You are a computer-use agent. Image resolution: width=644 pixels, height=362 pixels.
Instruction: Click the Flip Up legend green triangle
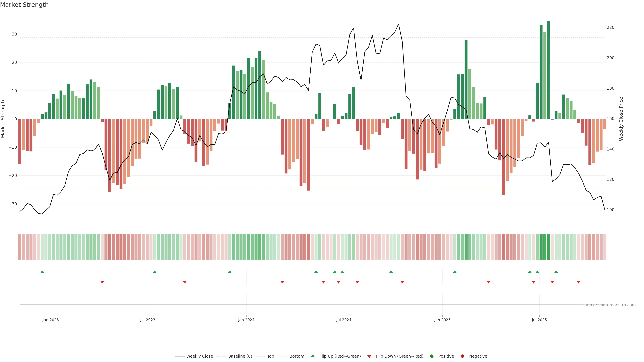tap(312, 356)
